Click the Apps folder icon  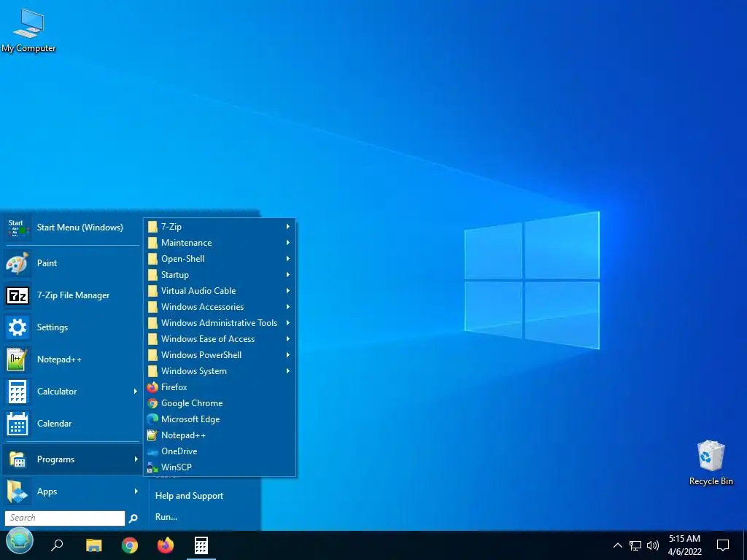[18, 492]
